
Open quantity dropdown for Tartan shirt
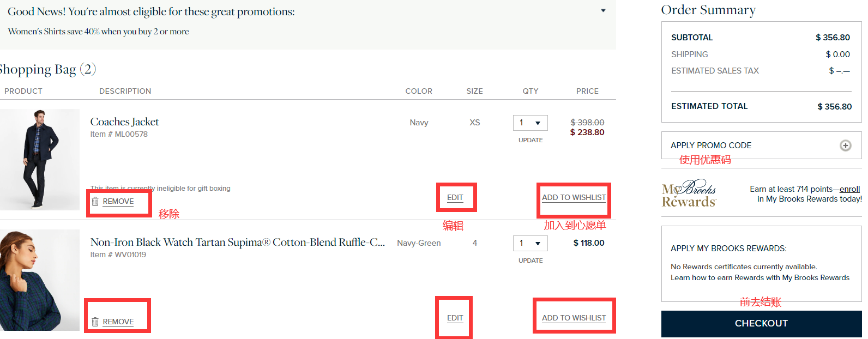(x=530, y=243)
